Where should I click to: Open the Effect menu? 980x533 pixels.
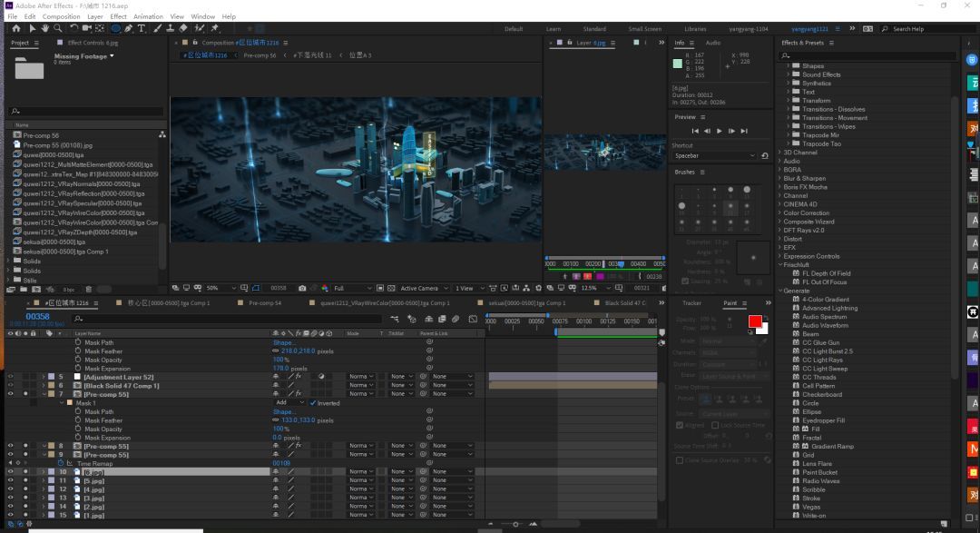(x=118, y=17)
